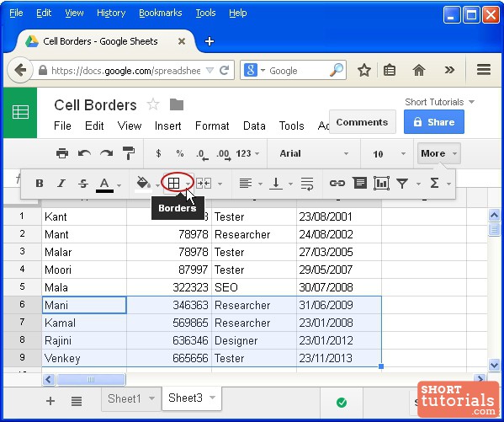Toggle the More toolbar button
This screenshot has height=422, width=504.
pos(439,153)
